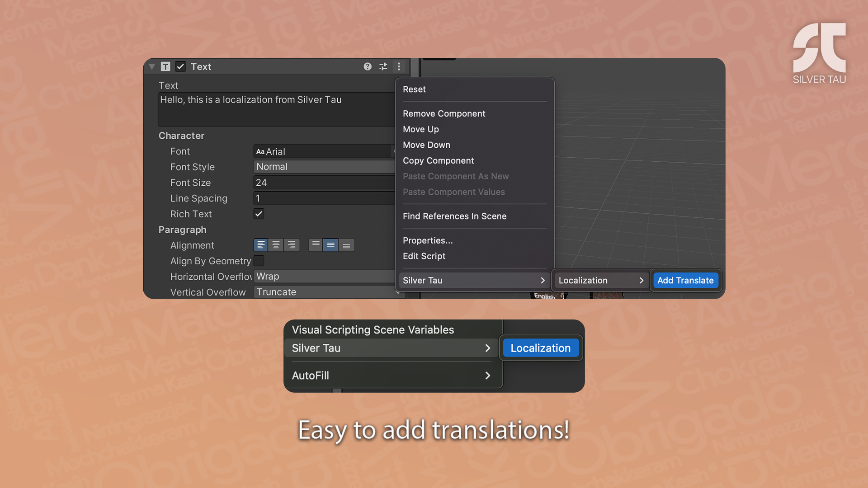Screen dimensions: 868x488
Task: Click the component presets slider icon
Action: [x=383, y=66]
